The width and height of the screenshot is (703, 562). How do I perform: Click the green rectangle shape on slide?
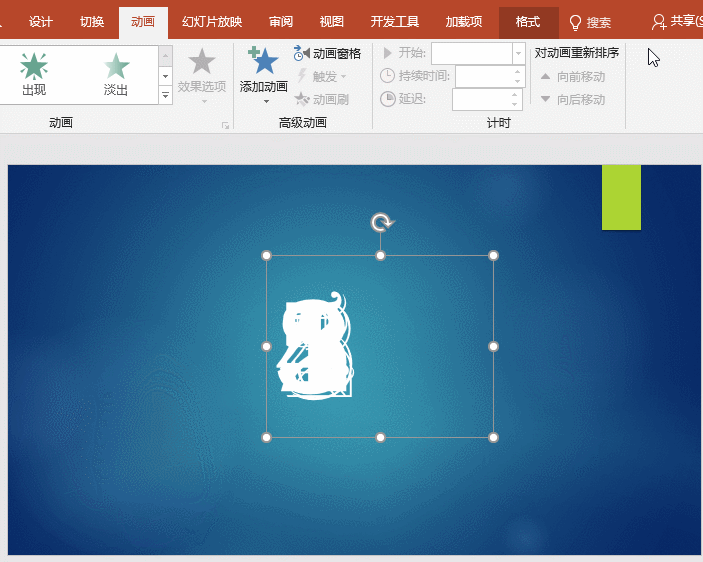point(621,197)
